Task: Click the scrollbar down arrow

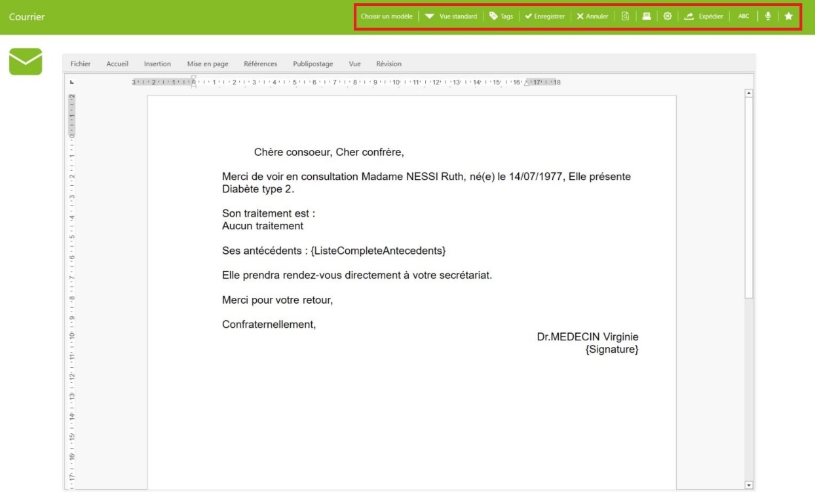Action: click(x=749, y=485)
